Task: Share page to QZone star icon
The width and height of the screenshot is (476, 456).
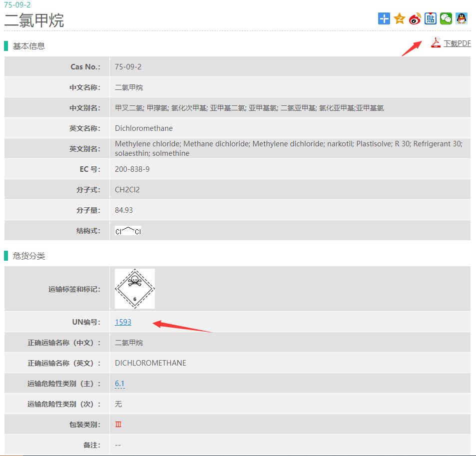Action: (x=400, y=18)
